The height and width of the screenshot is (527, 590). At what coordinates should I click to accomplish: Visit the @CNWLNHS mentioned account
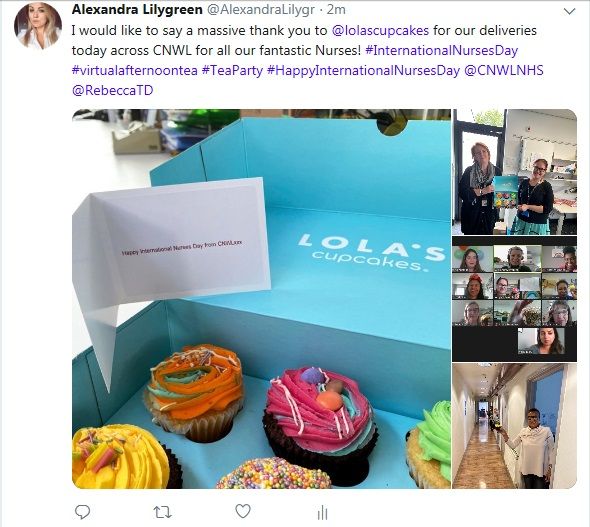click(504, 70)
